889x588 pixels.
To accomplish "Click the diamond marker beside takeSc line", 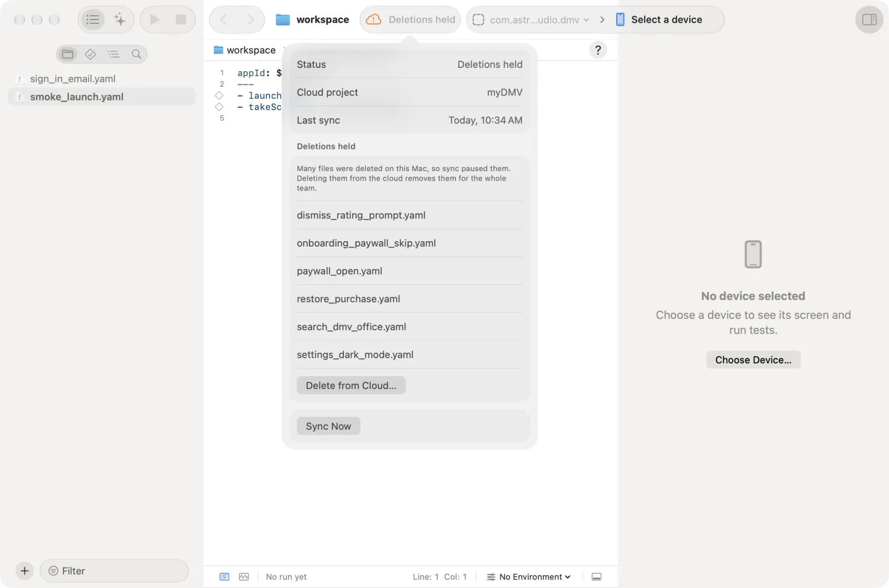I will coord(219,107).
